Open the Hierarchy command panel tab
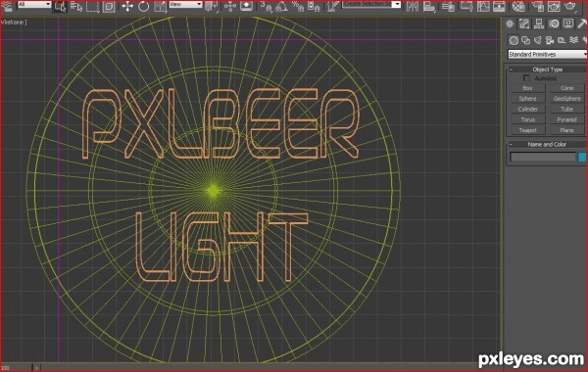This screenshot has width=588, height=372. (x=539, y=23)
